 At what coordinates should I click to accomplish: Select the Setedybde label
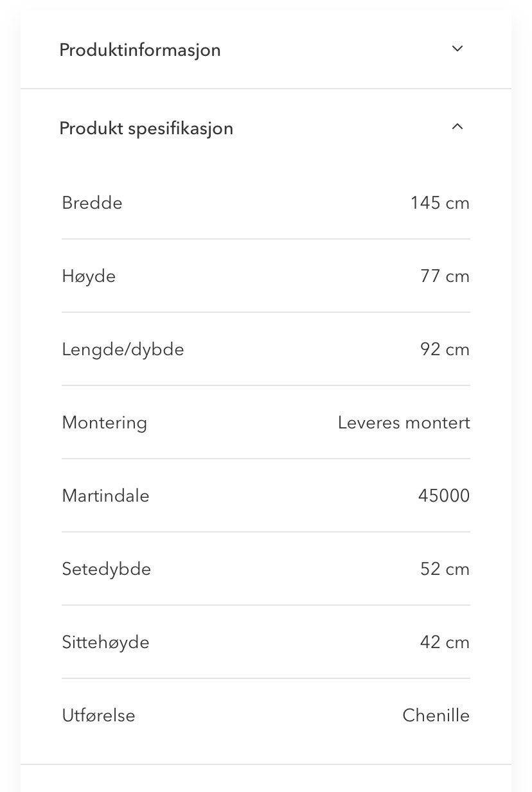click(106, 569)
